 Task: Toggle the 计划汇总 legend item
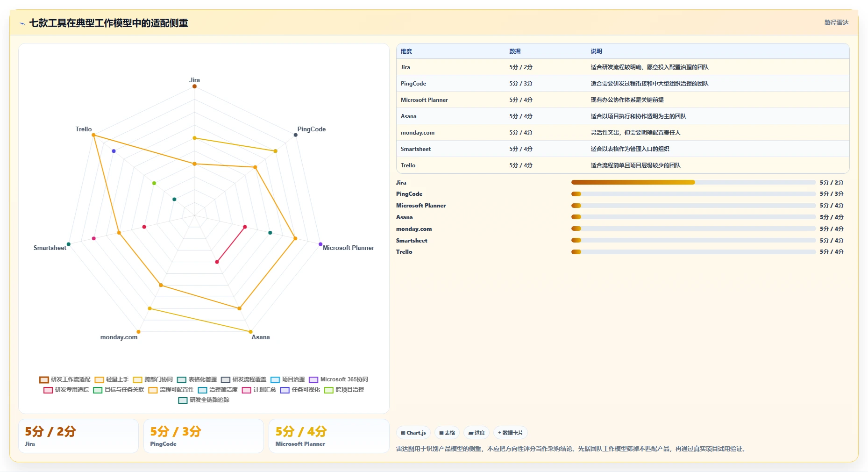259,390
